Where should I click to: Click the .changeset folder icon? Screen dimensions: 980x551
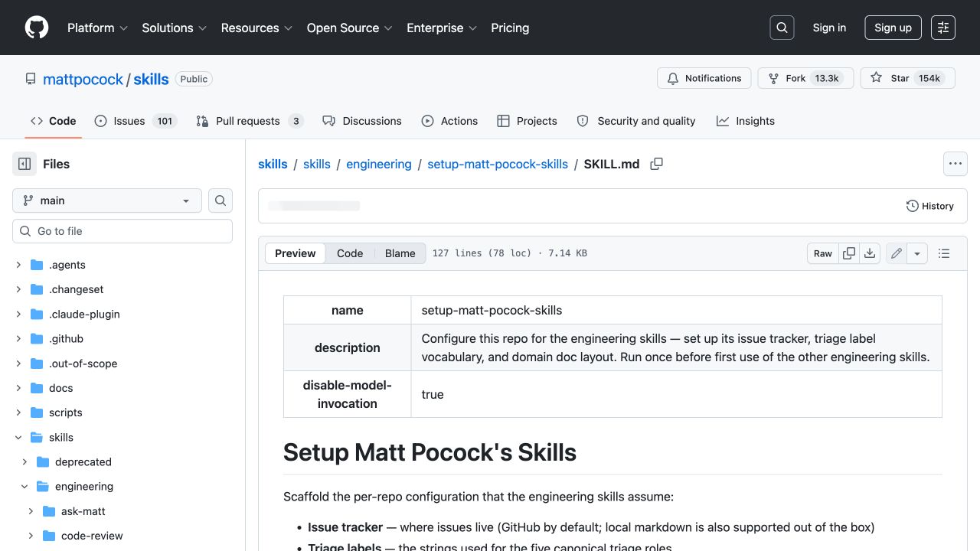(37, 289)
